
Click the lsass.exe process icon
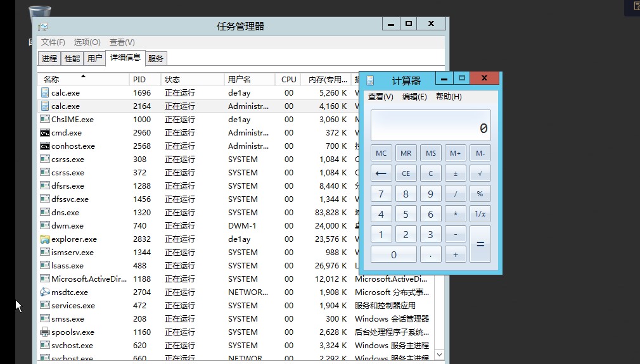(45, 266)
